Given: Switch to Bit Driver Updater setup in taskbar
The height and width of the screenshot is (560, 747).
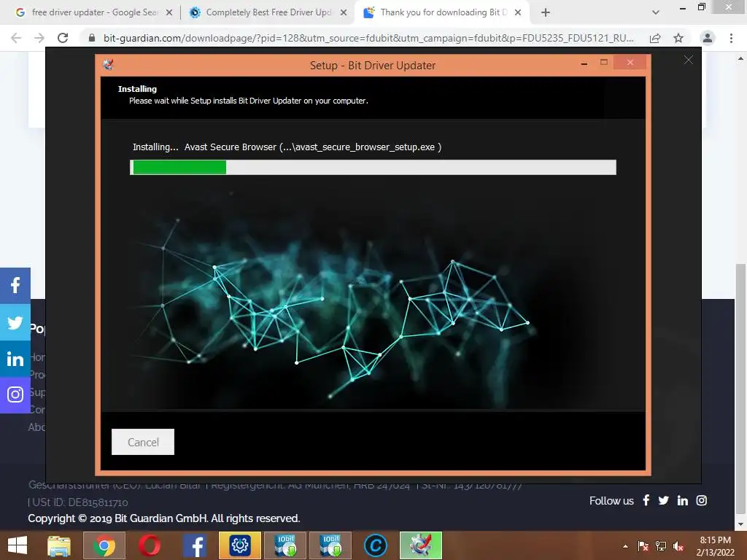Looking at the screenshot, I should click(421, 545).
